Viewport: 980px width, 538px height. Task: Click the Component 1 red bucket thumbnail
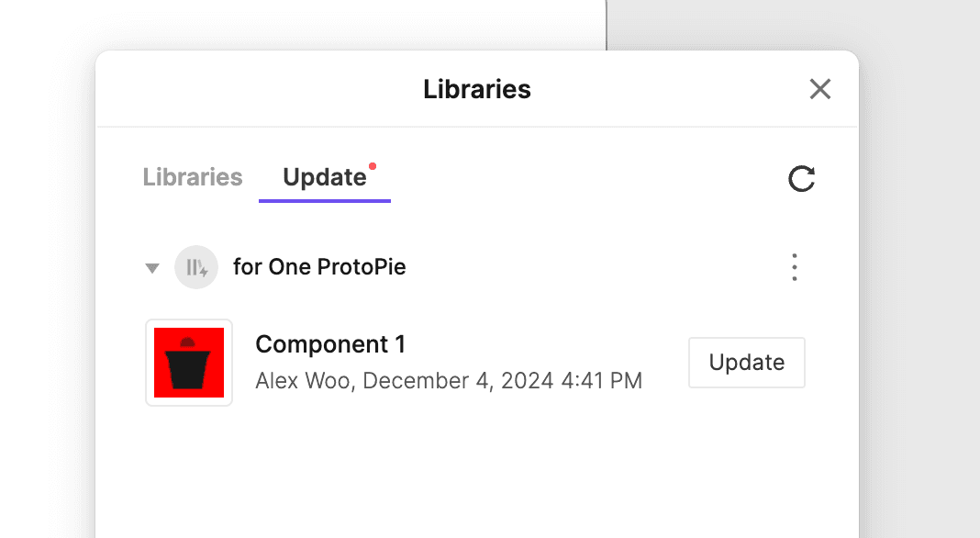pyautogui.click(x=189, y=362)
